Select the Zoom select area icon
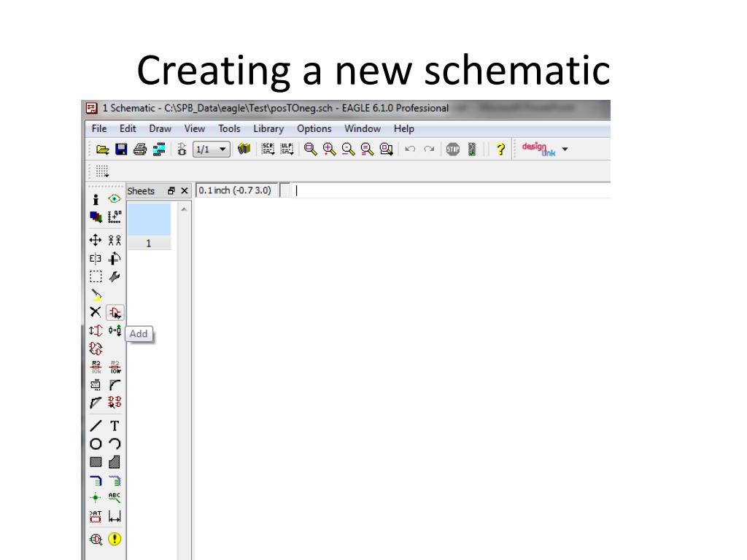The height and width of the screenshot is (560, 747). click(x=386, y=149)
